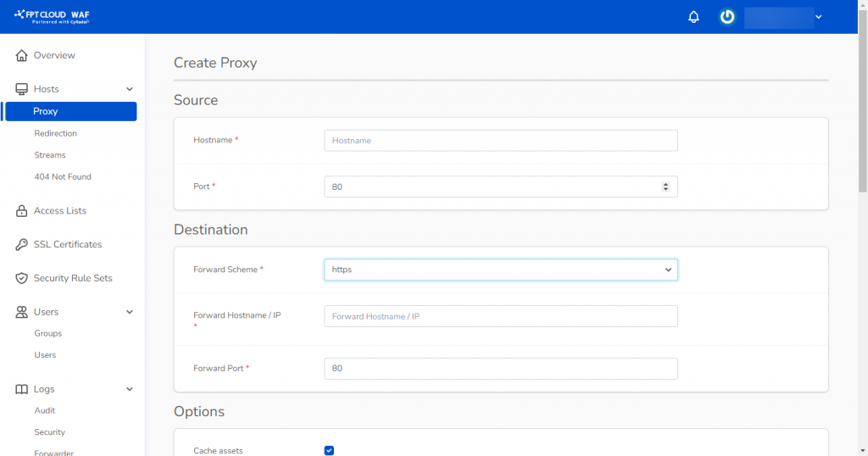The width and height of the screenshot is (868, 456).
Task: Collapse the Hosts menu section
Action: point(130,89)
